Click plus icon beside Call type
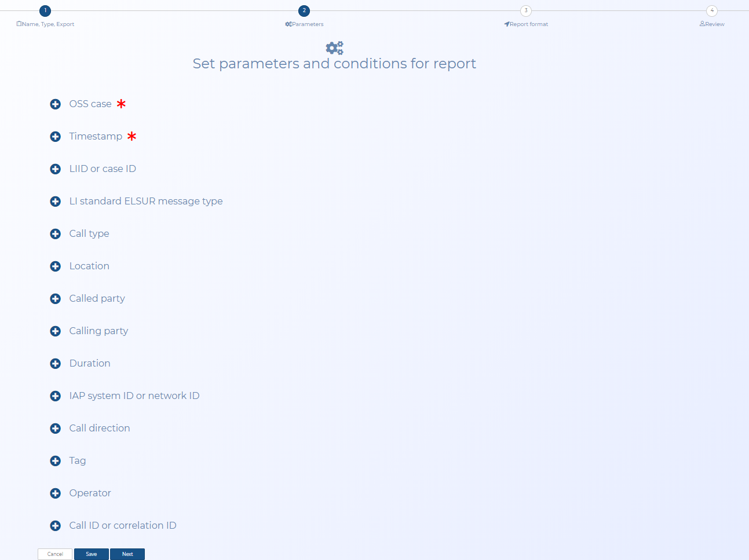 (x=56, y=234)
